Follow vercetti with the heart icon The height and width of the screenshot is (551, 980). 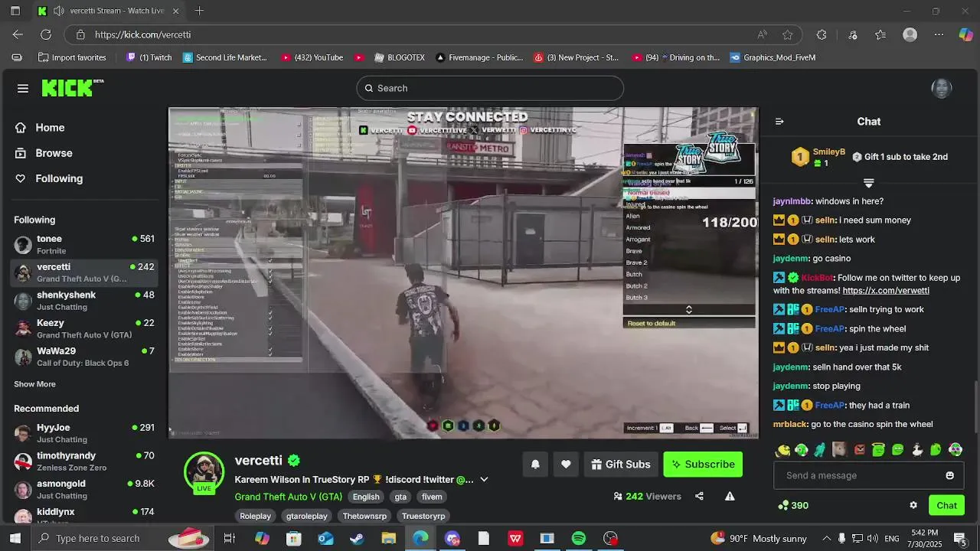(566, 465)
